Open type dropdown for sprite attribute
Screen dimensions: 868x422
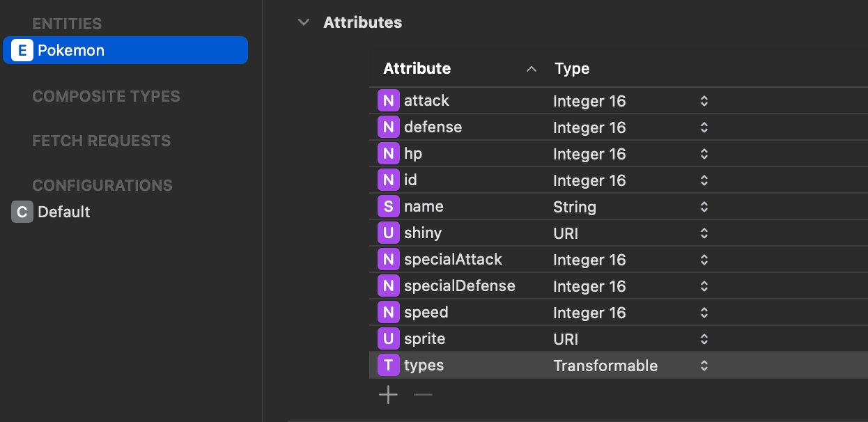tap(704, 339)
